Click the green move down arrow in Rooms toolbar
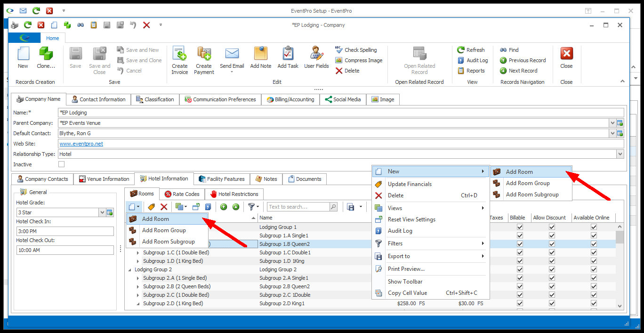 click(x=236, y=207)
